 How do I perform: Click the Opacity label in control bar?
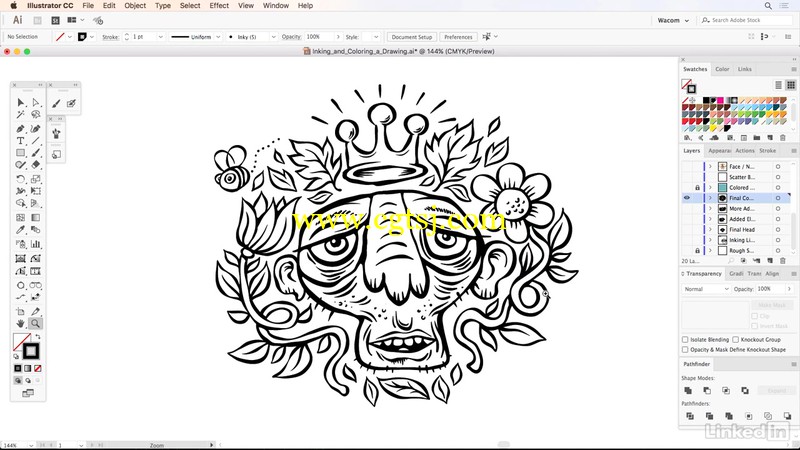click(x=291, y=37)
